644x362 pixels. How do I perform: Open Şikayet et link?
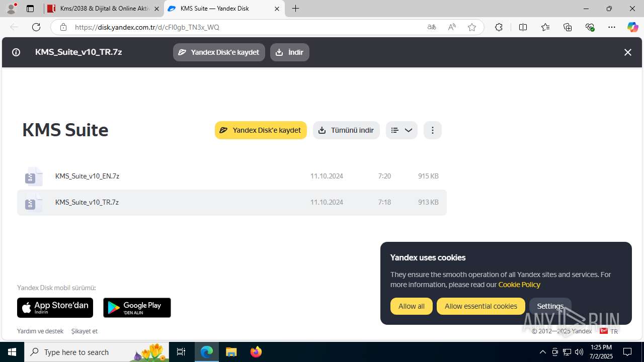[x=85, y=331]
